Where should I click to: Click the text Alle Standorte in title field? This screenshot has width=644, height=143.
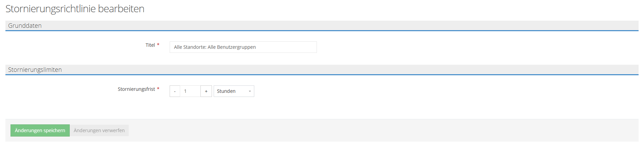tap(190, 47)
